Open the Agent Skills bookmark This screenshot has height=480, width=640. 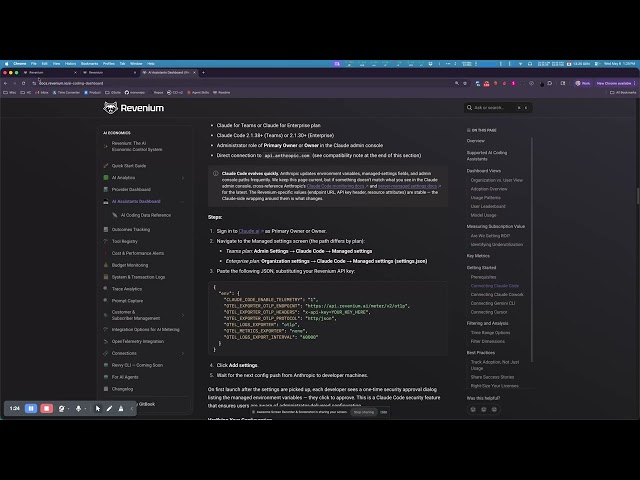click(198, 93)
